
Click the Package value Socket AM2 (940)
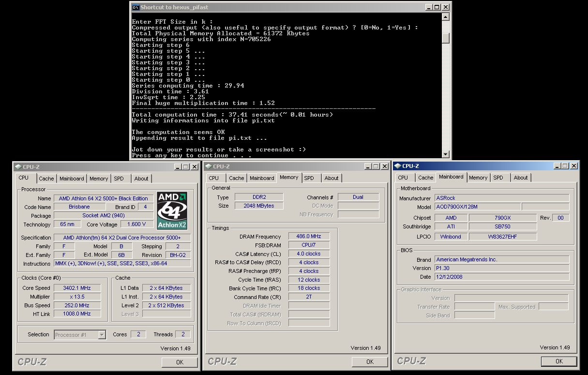104,216
